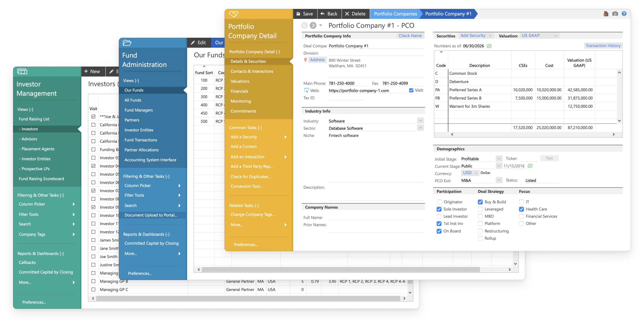Check the Originator participation box
Viewport: 644px width, 326px height.
tap(439, 202)
